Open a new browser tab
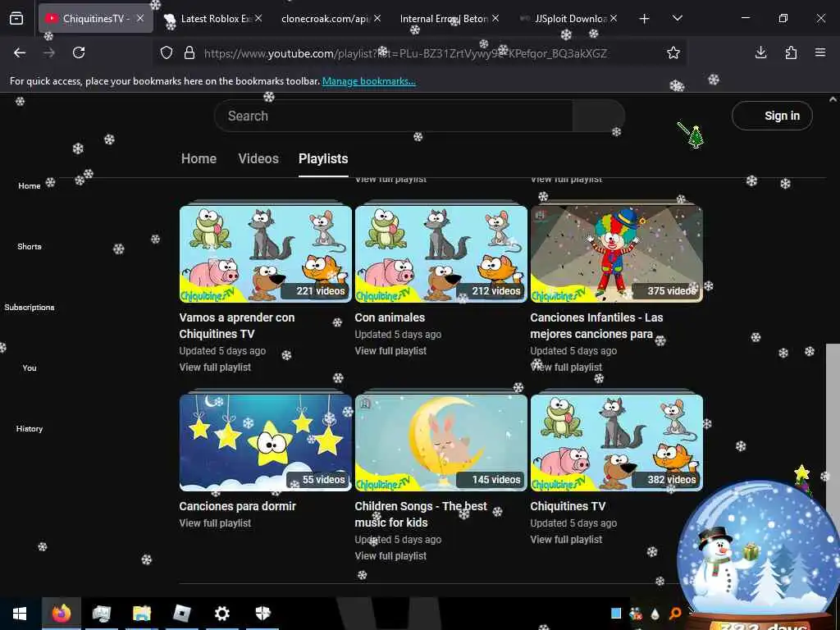The width and height of the screenshot is (840, 630). [645, 19]
